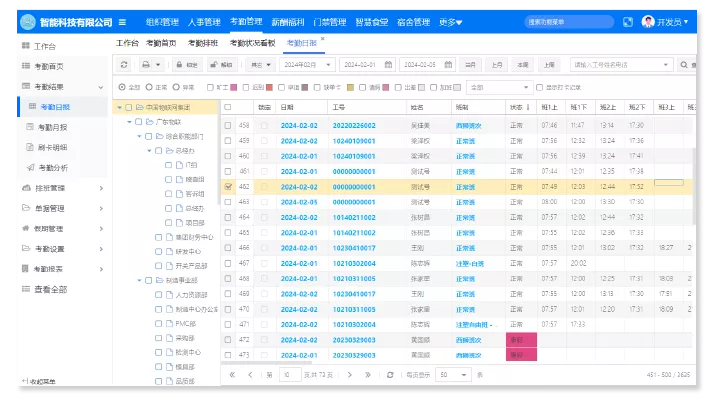Open 考勤分析 in the sidebar

point(53,168)
